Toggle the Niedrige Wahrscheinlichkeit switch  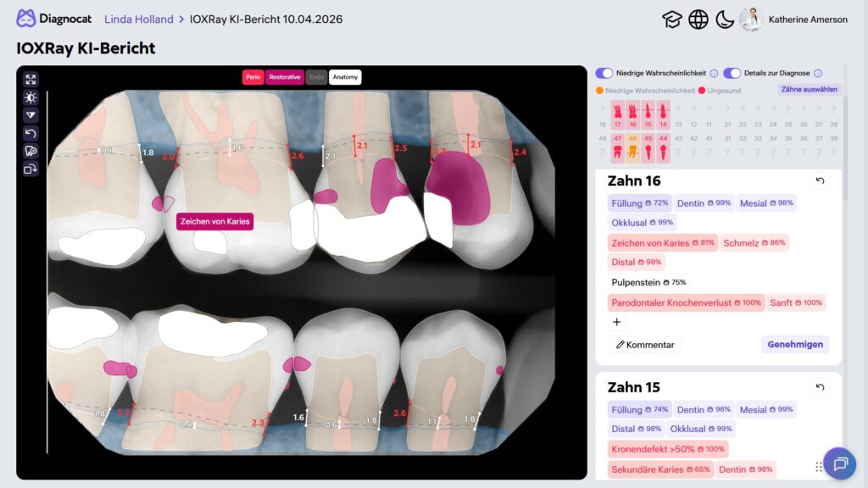click(x=604, y=73)
